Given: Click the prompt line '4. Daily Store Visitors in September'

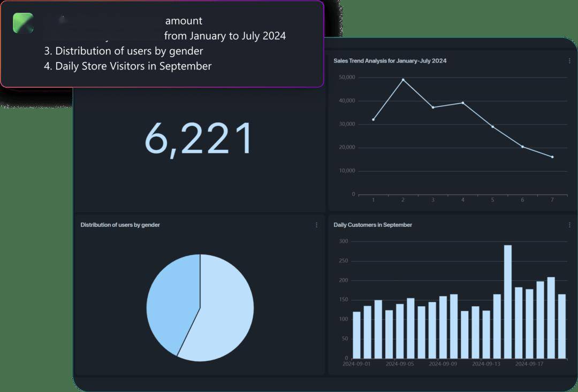Looking at the screenshot, I should tap(127, 66).
